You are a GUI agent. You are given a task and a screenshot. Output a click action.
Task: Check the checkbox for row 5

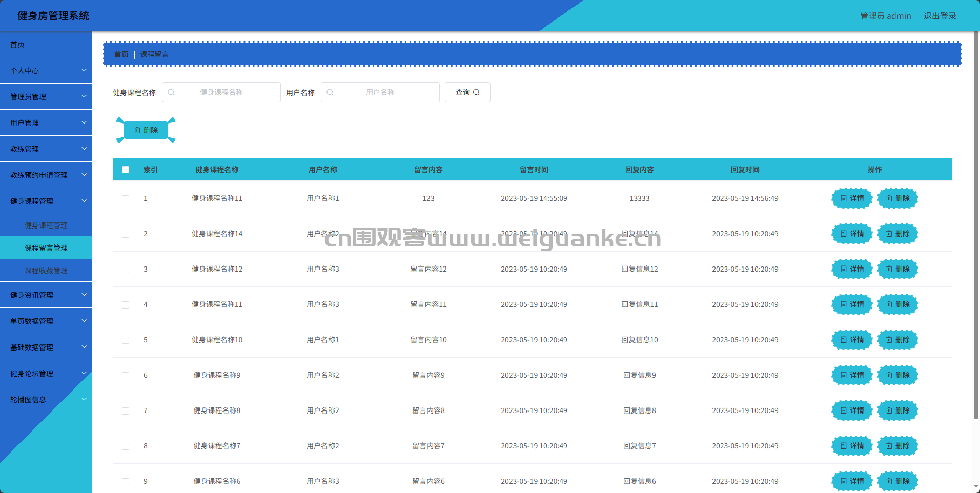click(x=126, y=340)
